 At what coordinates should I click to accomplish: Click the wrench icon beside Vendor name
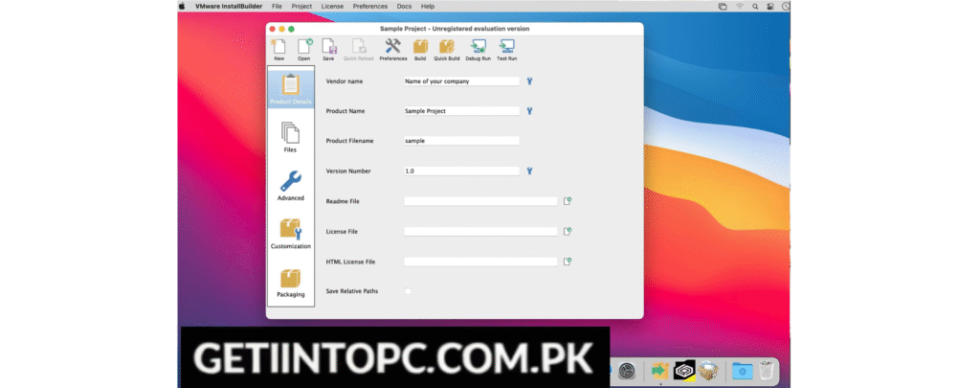pos(529,81)
